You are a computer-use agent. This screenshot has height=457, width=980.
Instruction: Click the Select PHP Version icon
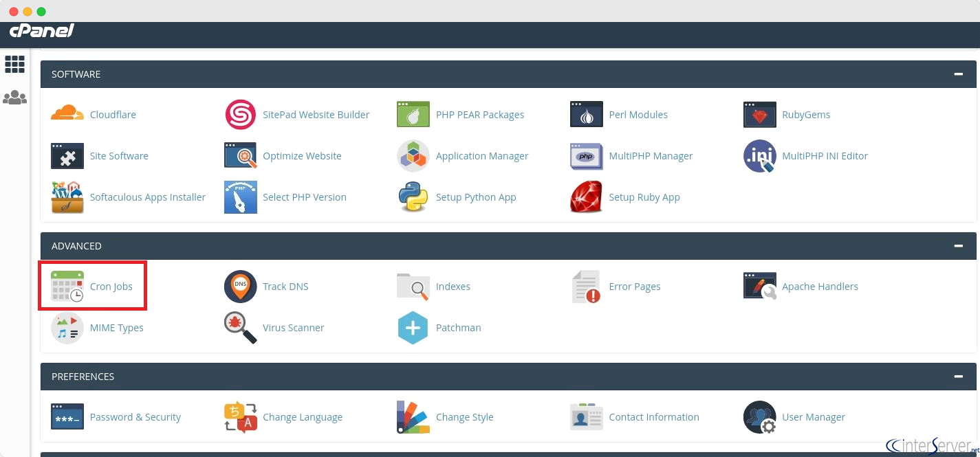pos(241,197)
